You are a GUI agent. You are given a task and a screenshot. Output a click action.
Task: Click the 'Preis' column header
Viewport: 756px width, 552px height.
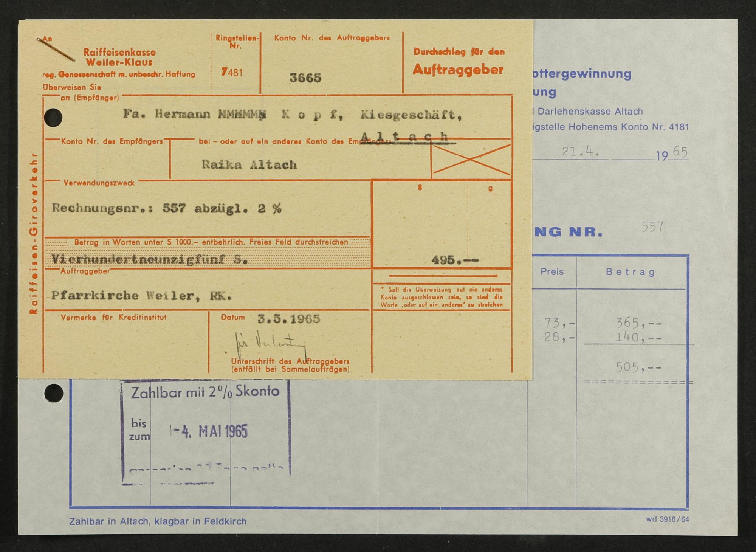(x=552, y=272)
